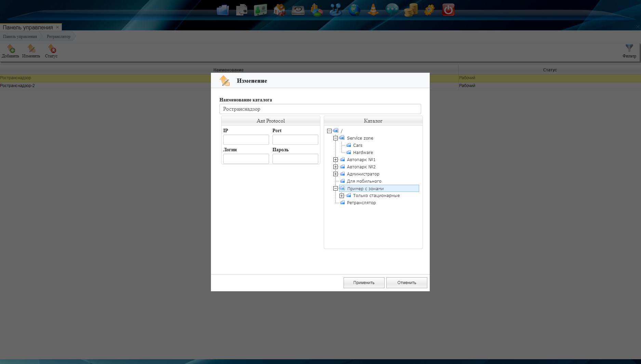Click the house with car icon
The width and height of the screenshot is (641, 364).
click(279, 10)
